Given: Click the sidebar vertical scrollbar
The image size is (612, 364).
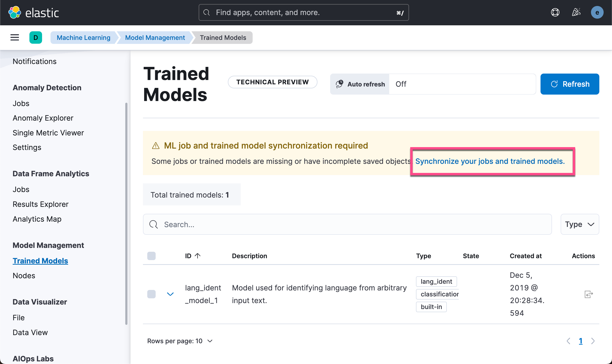Looking at the screenshot, I should coord(126,213).
